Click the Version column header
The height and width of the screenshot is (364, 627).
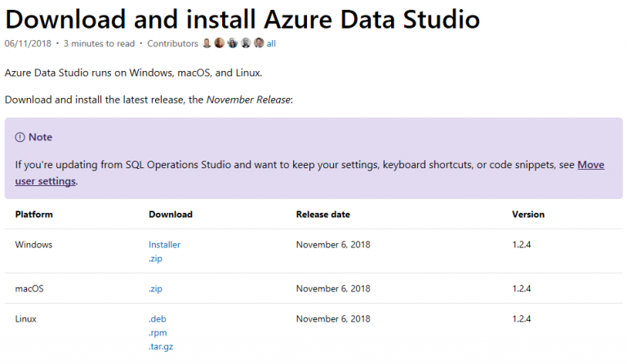[527, 215]
